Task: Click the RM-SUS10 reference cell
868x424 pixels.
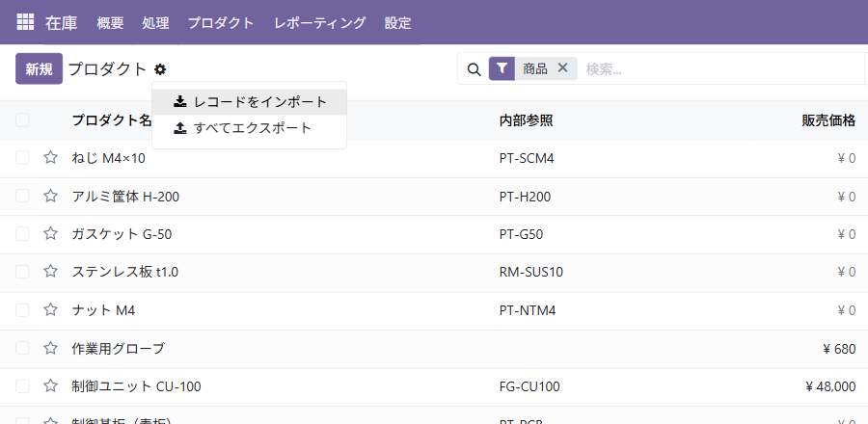Action: click(531, 272)
